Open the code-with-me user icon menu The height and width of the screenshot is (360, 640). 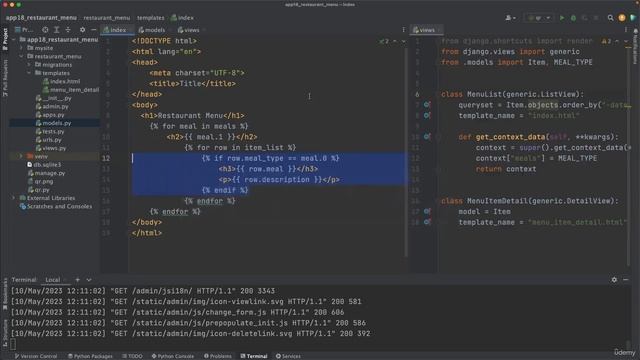click(x=510, y=18)
